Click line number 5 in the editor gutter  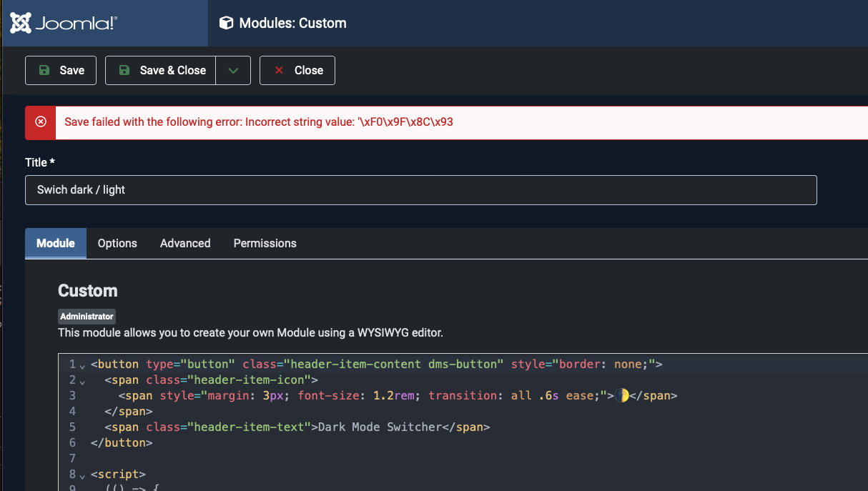(72, 427)
